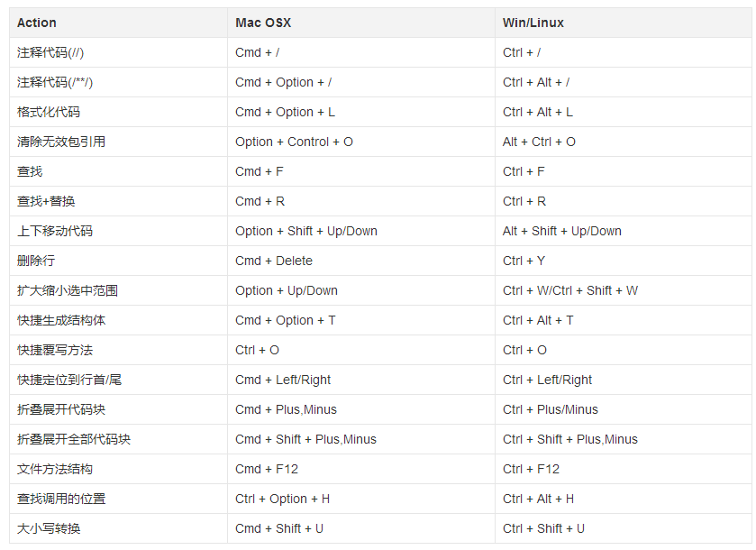Click the Mac OSX column header
756x550 pixels.
pos(361,23)
